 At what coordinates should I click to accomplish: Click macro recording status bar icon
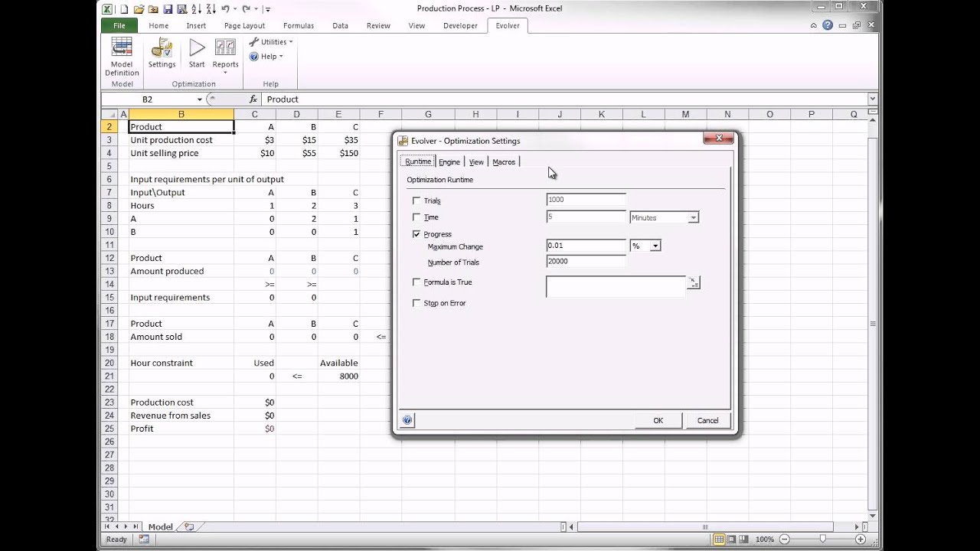point(144,540)
